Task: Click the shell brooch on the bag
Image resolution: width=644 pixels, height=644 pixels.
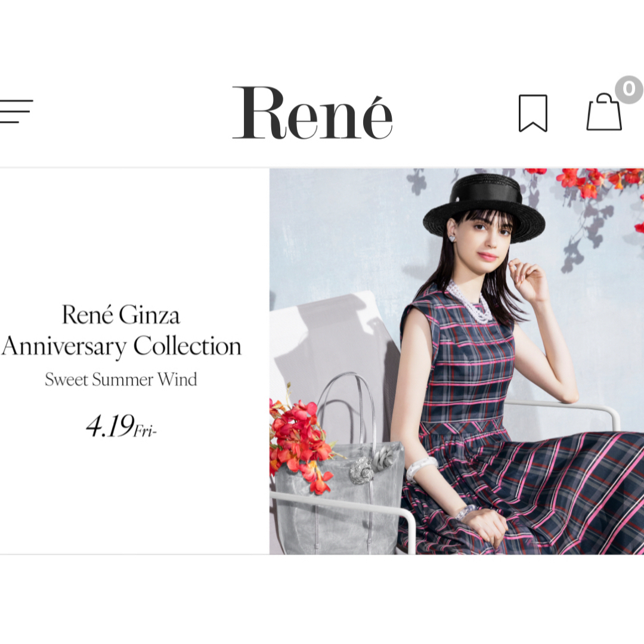Action: coord(363,470)
